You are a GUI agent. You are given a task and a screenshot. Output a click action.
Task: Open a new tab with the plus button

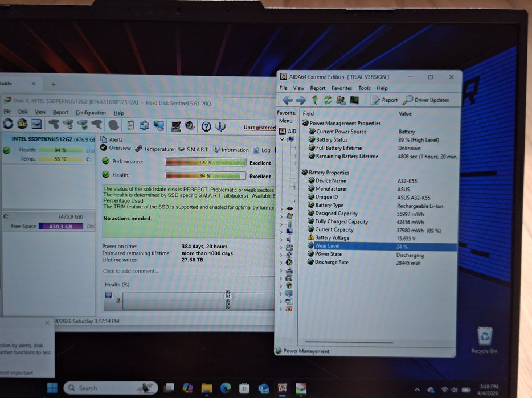(54, 84)
